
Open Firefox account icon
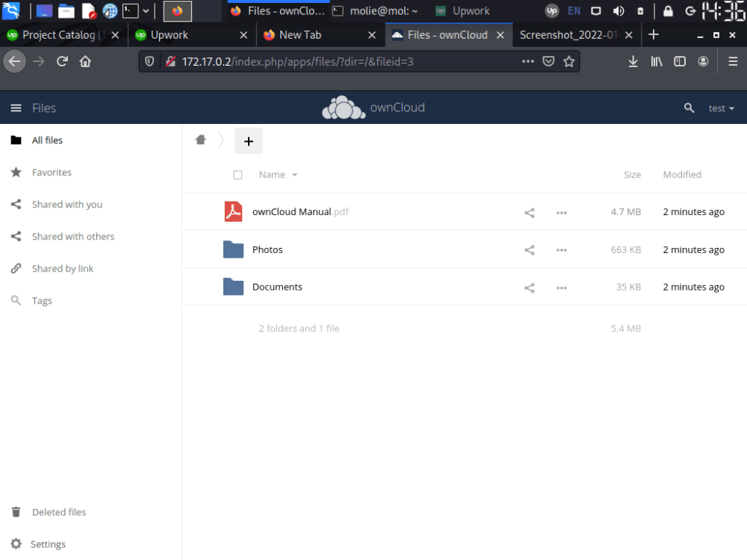703,61
